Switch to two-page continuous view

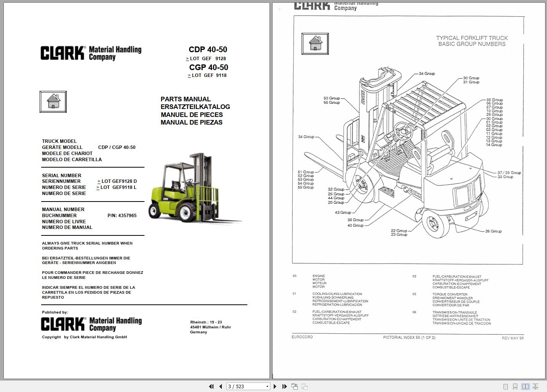click(x=536, y=386)
